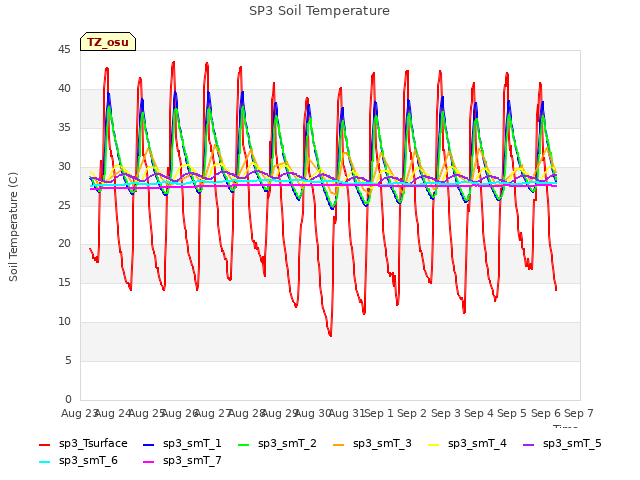Click the 45 y-axis tick label
The image size is (640, 480).
[64, 50]
